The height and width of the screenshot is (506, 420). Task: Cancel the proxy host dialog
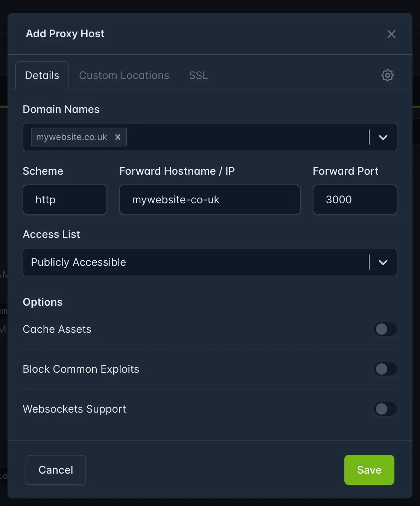56,470
